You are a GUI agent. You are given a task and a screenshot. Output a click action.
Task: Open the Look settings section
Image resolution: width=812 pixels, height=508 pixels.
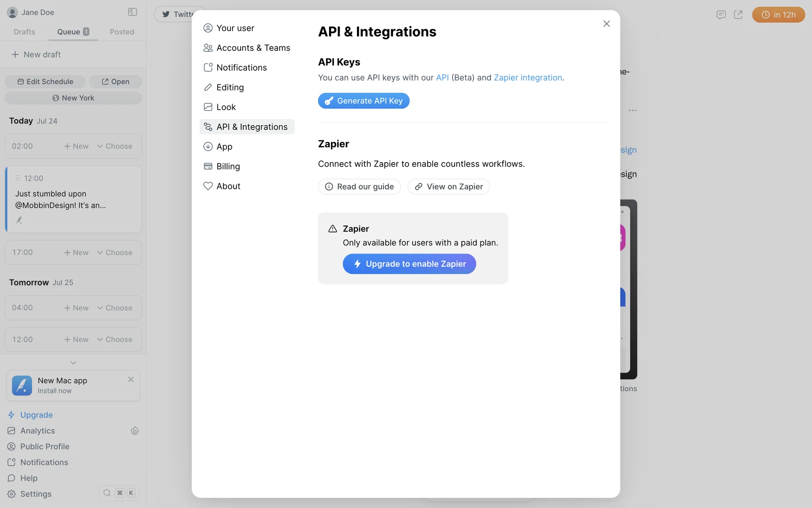point(226,107)
